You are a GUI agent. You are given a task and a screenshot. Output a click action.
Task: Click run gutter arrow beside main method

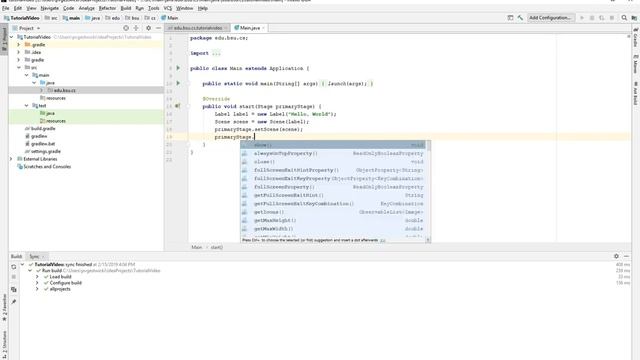(x=178, y=83)
